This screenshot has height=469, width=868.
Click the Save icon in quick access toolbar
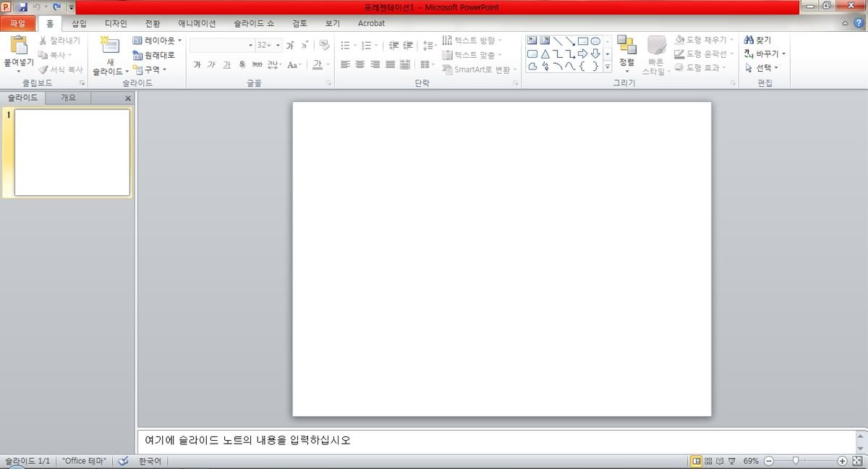[22, 7]
